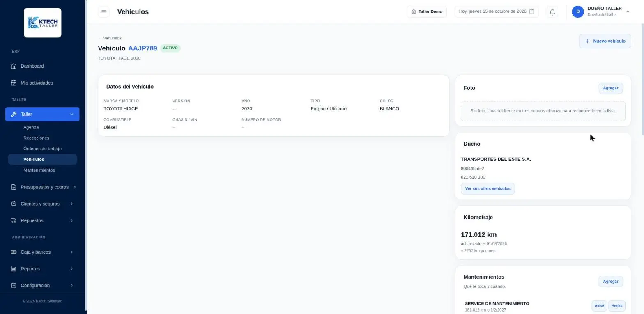Click the Repuestos truck icon
This screenshot has width=644, height=314.
pyautogui.click(x=14, y=220)
